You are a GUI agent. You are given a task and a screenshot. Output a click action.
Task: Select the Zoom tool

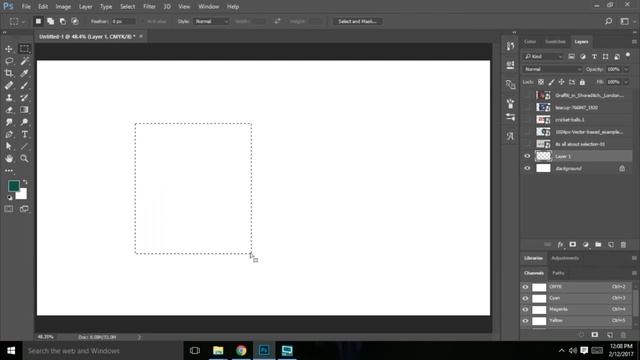click(24, 159)
